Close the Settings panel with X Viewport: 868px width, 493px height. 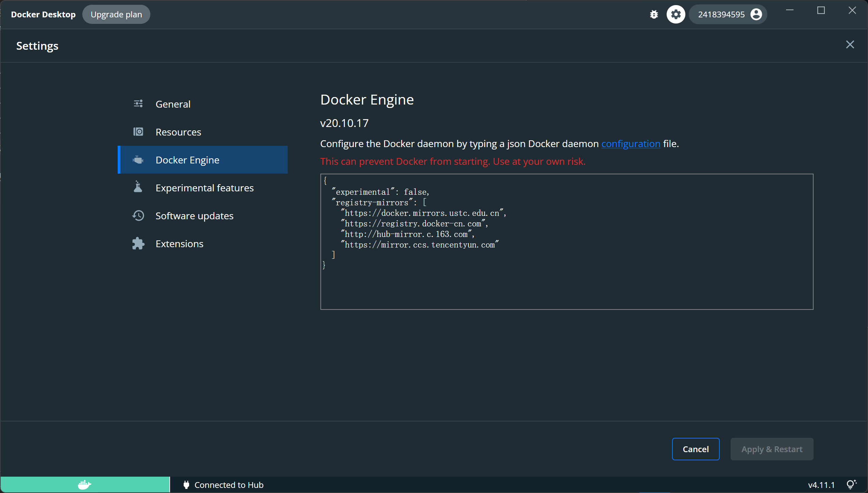point(850,45)
